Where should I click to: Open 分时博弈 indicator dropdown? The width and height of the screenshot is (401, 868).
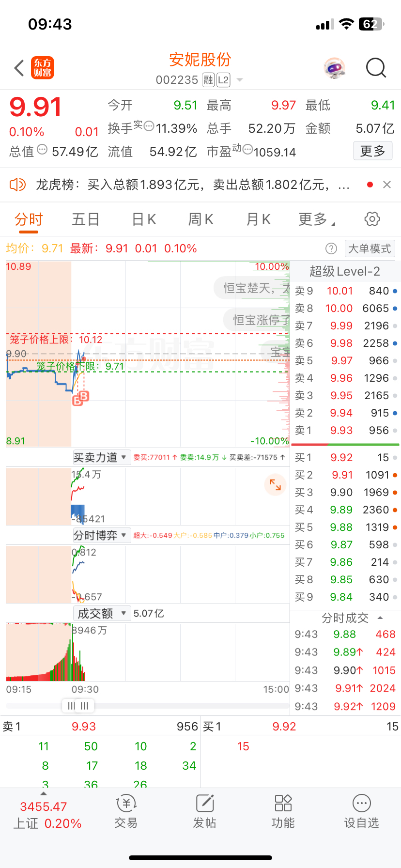(x=101, y=535)
